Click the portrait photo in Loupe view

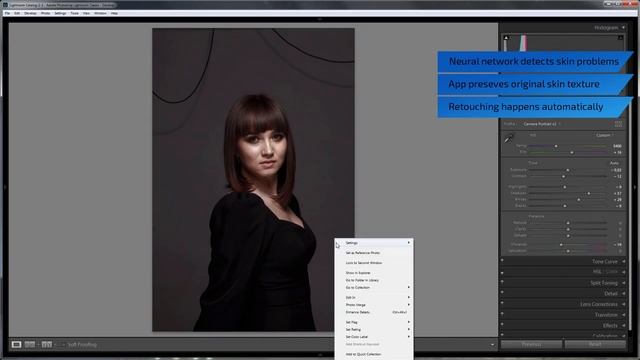click(253, 180)
